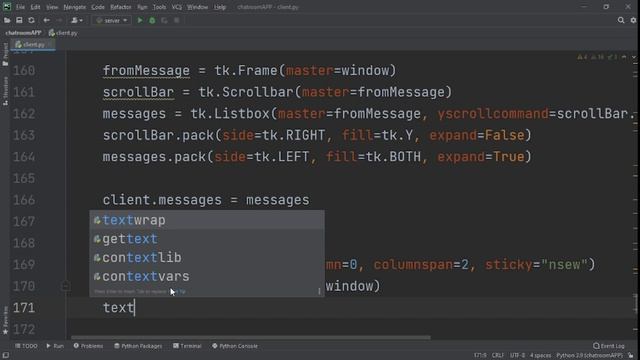Viewport: 640px width, 360px height.
Task: Start debugging with the green bug icon
Action: (152, 20)
